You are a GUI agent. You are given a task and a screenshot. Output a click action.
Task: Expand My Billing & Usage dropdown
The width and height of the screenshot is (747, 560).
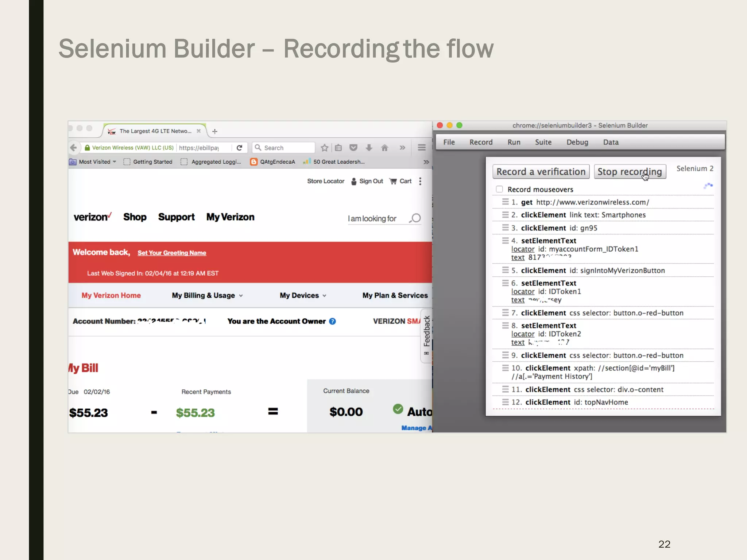[x=208, y=295]
